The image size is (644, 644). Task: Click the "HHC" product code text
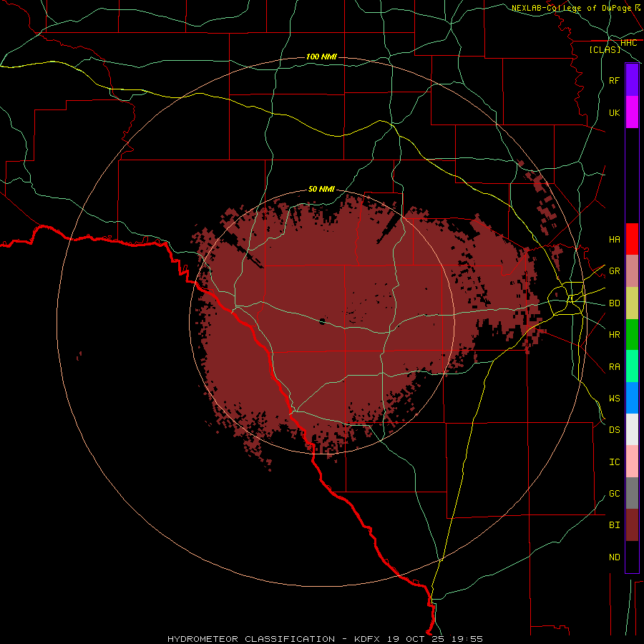[x=628, y=43]
